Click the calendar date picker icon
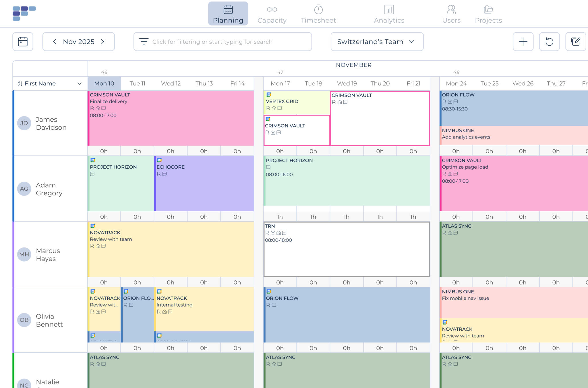This screenshot has width=588, height=388. 23,42
